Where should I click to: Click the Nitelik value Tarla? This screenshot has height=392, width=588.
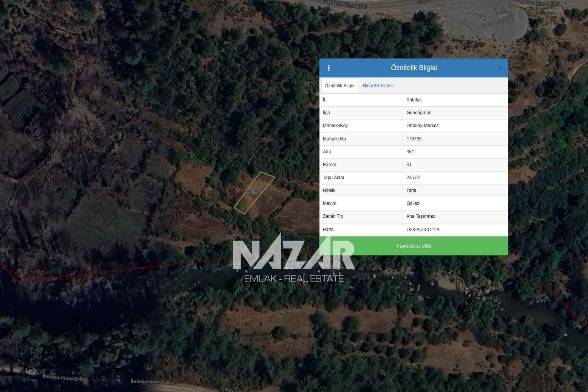click(411, 190)
